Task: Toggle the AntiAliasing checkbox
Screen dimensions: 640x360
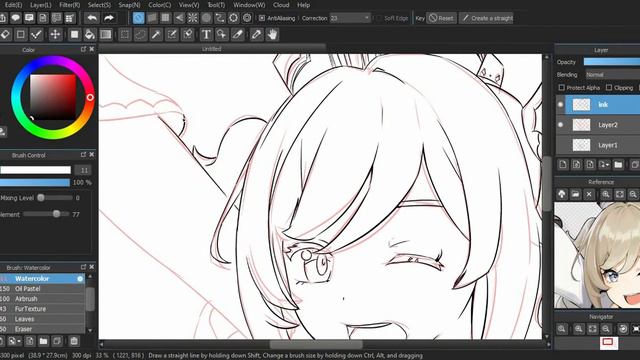Action: tap(262, 18)
